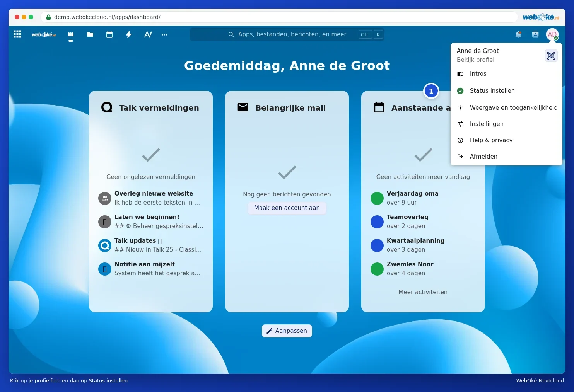Open Weergave en toegankelijkheid
574x392 pixels.
[x=506, y=108]
